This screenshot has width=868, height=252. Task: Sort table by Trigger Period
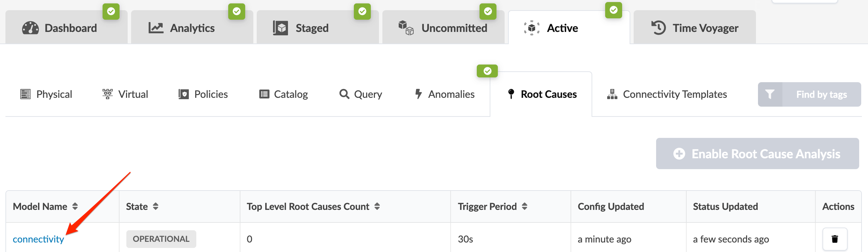(525, 206)
